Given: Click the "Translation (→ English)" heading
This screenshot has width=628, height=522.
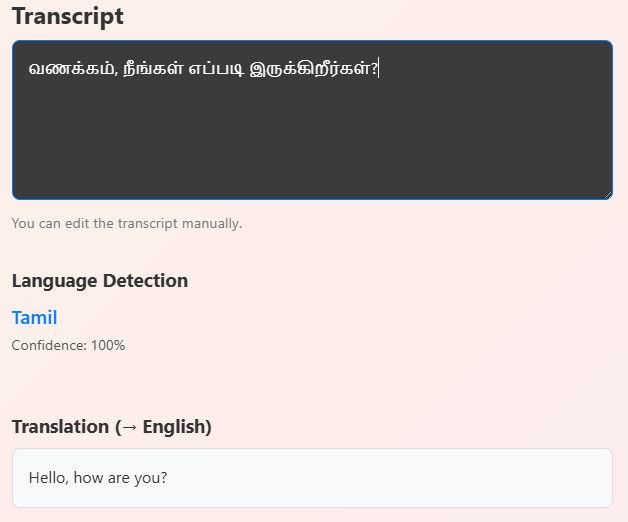Looking at the screenshot, I should (x=112, y=427).
